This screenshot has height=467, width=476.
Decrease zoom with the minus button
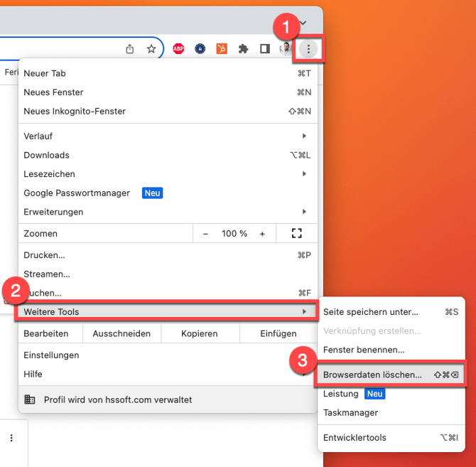click(206, 234)
